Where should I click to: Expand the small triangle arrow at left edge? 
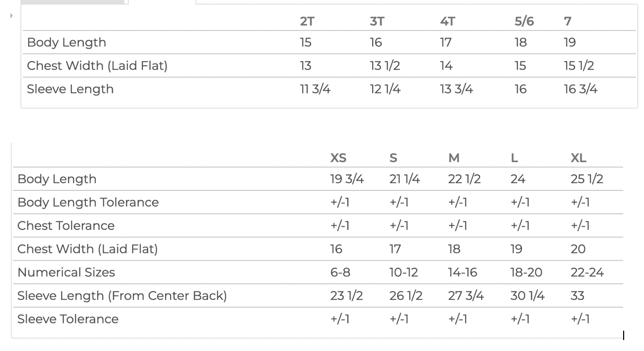[11, 16]
